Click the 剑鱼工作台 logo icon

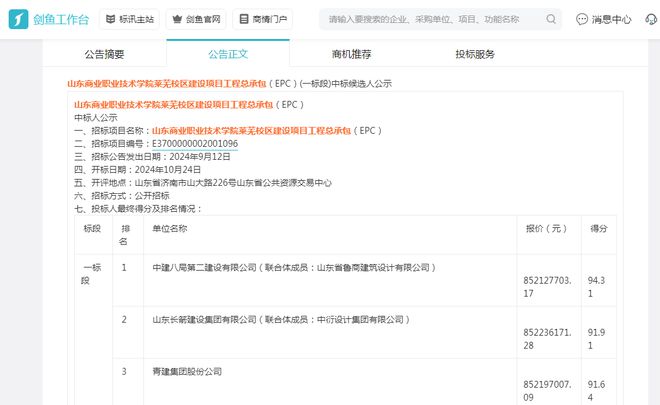click(18, 19)
